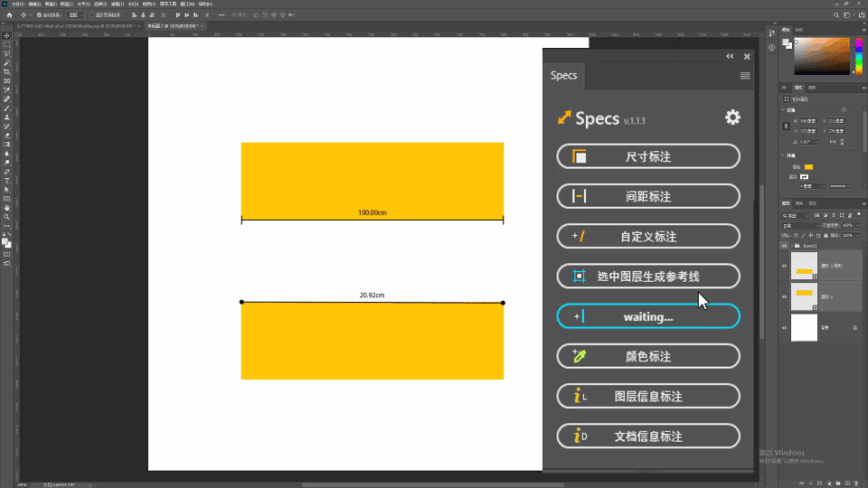Select the Eraser tool
Viewport: 868px width, 488px height.
point(6,136)
